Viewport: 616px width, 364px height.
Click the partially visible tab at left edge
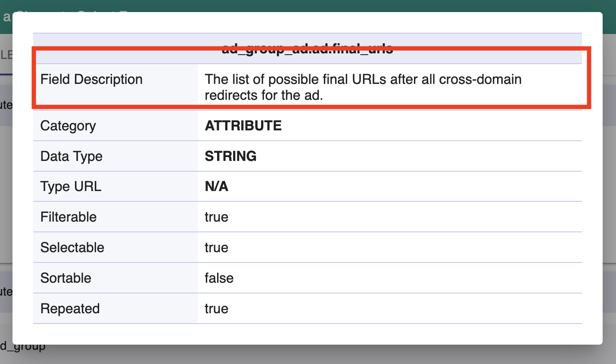click(x=6, y=55)
